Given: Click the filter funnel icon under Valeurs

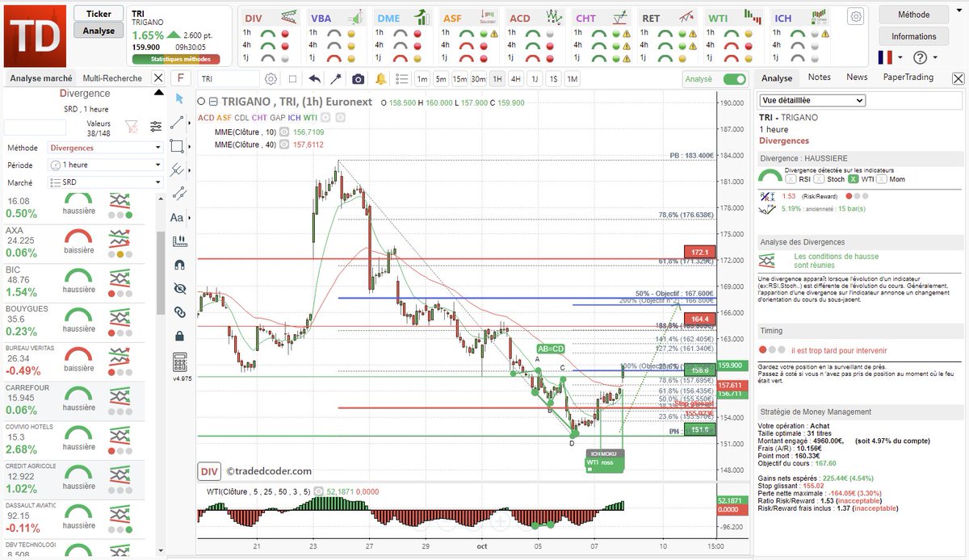Looking at the screenshot, I should (x=132, y=127).
